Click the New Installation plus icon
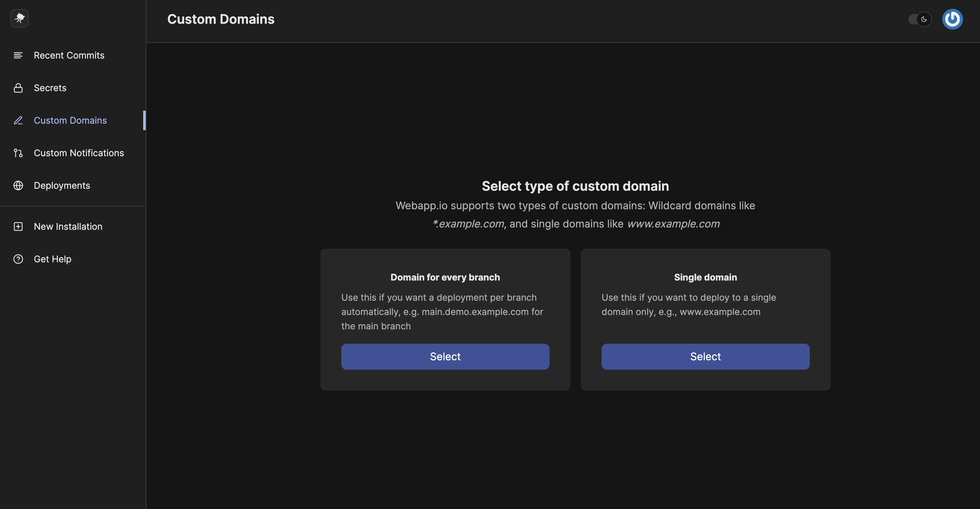980x509 pixels. (x=18, y=227)
